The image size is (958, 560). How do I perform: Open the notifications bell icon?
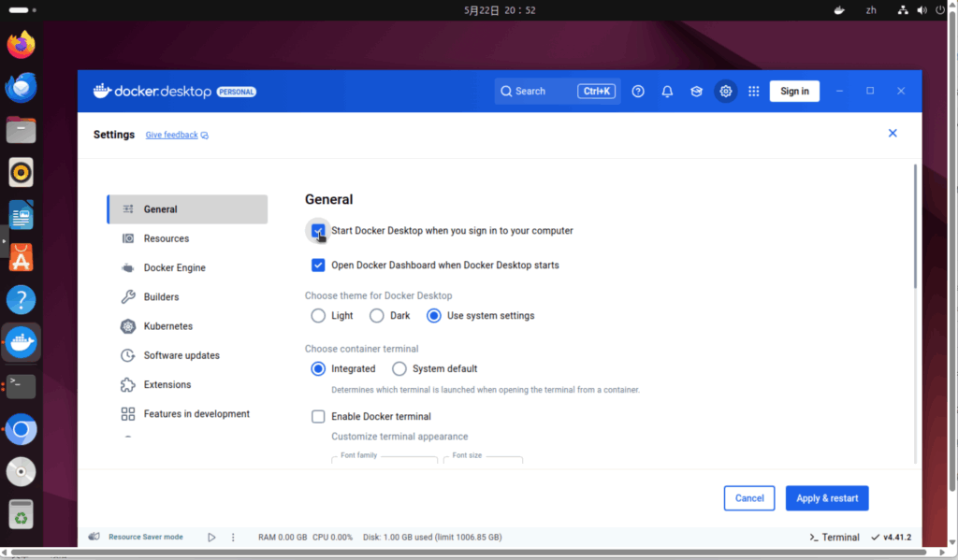(667, 91)
